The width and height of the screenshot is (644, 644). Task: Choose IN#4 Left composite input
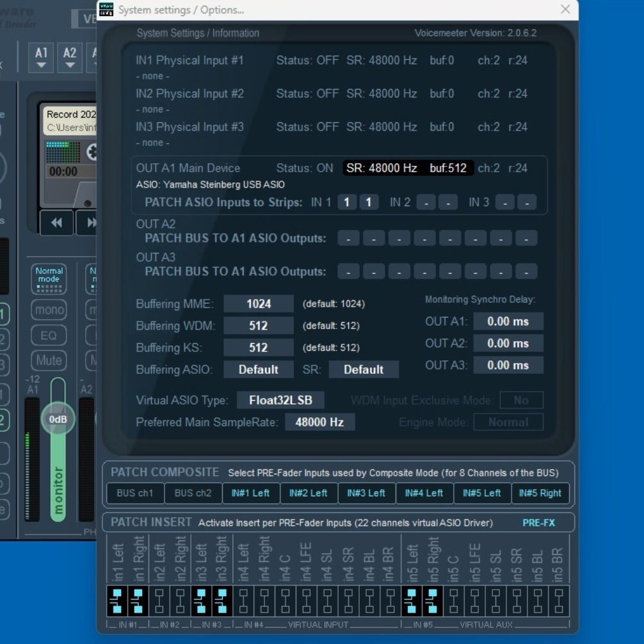[x=424, y=493]
